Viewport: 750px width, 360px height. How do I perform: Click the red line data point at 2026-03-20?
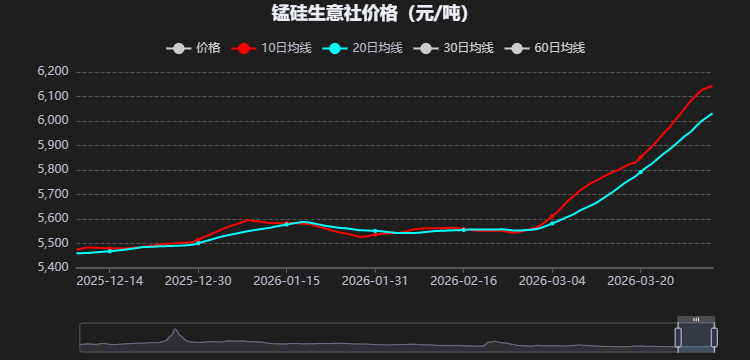[640, 157]
